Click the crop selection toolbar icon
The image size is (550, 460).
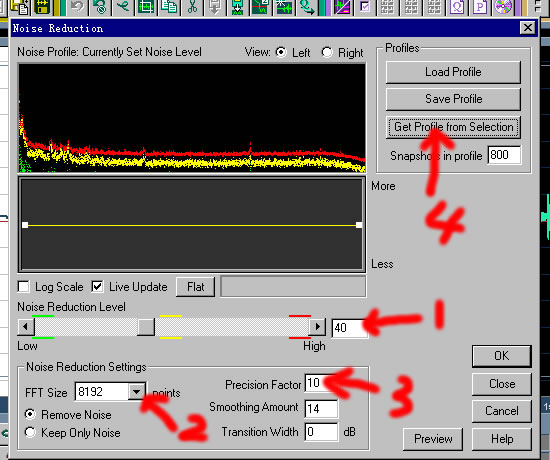pyautogui.click(x=146, y=7)
